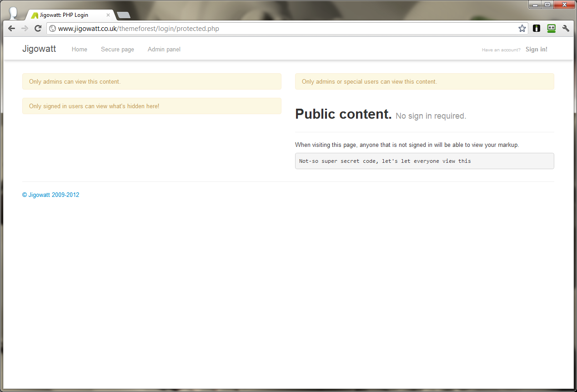
Task: Open the Admin panel nav link
Action: [x=164, y=49]
